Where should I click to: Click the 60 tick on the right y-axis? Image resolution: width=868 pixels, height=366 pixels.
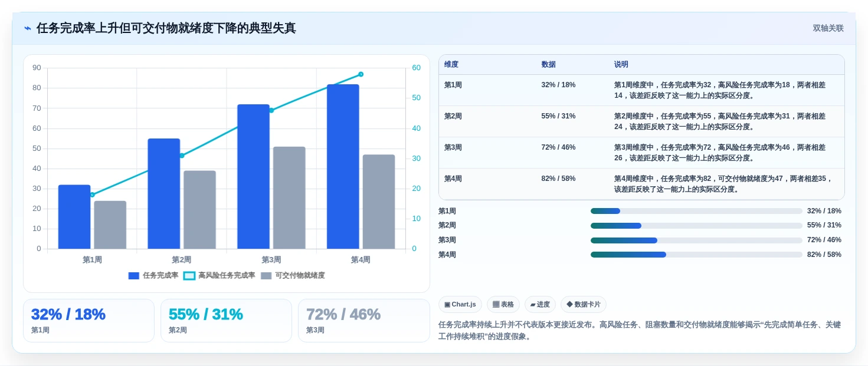pyautogui.click(x=416, y=68)
